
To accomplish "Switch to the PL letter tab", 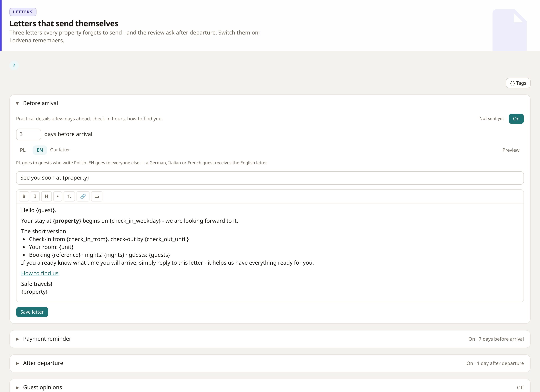I will coord(23,150).
